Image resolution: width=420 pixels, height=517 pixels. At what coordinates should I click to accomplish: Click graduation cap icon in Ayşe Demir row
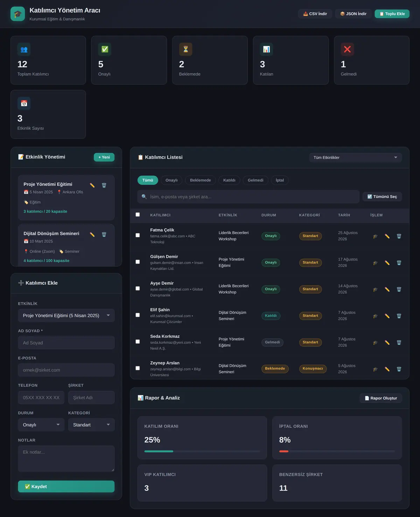tap(375, 289)
